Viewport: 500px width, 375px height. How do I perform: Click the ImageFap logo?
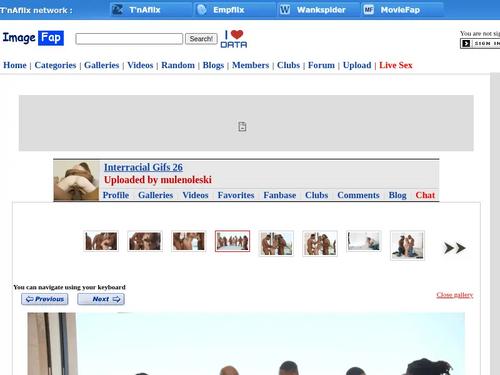click(x=33, y=38)
